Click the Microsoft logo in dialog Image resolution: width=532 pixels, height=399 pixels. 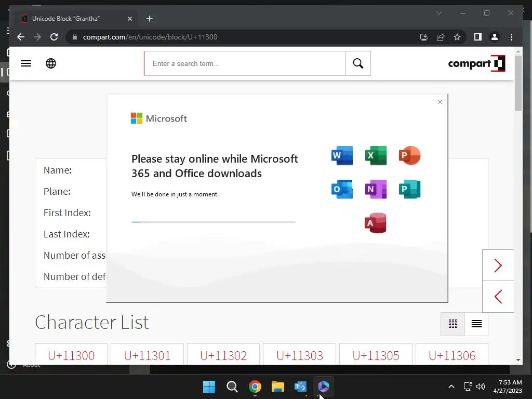pyautogui.click(x=159, y=118)
